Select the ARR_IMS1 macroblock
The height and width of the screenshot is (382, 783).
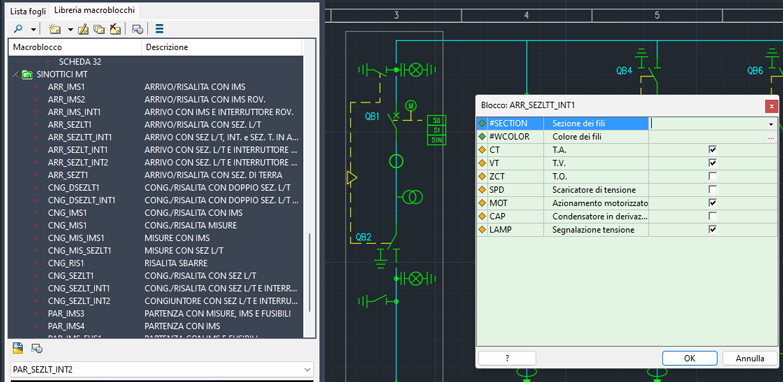click(x=66, y=87)
